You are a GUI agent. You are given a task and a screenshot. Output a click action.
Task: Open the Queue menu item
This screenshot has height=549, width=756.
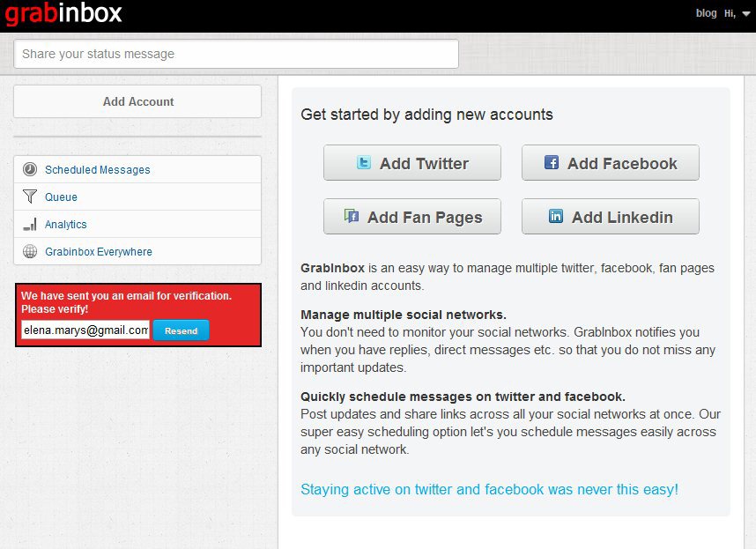click(x=61, y=197)
